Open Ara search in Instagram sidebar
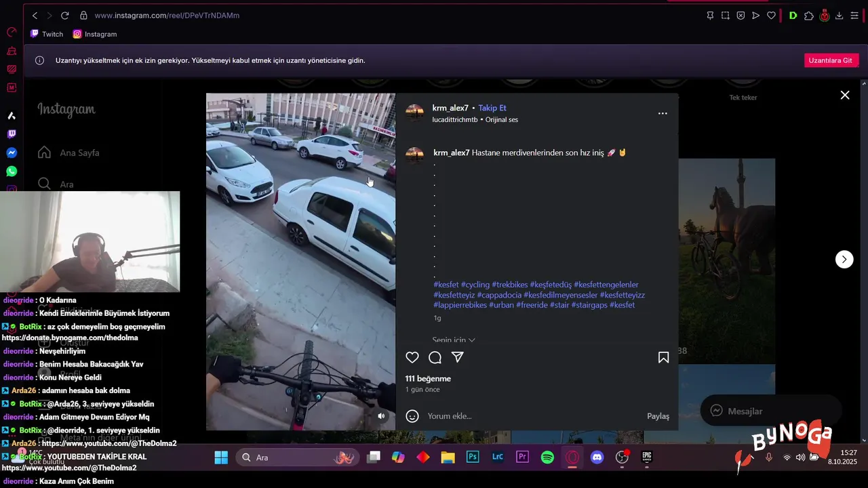The width and height of the screenshot is (868, 488). pyautogui.click(x=56, y=184)
